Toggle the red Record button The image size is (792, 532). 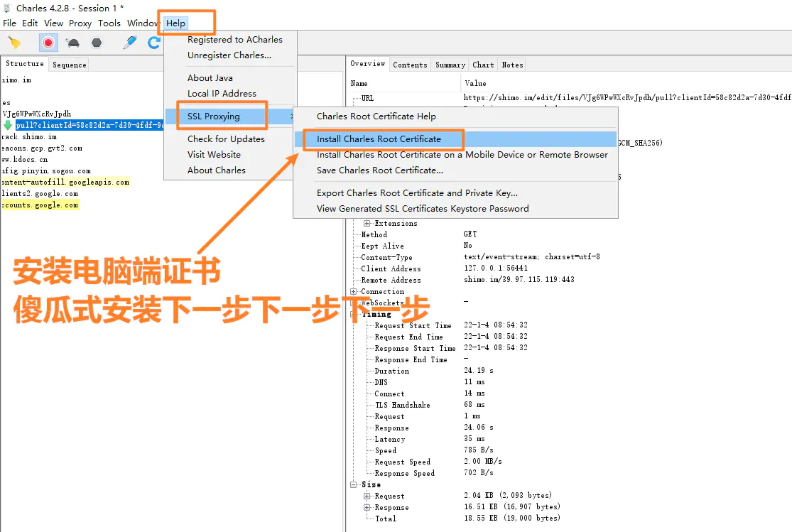tap(48, 43)
